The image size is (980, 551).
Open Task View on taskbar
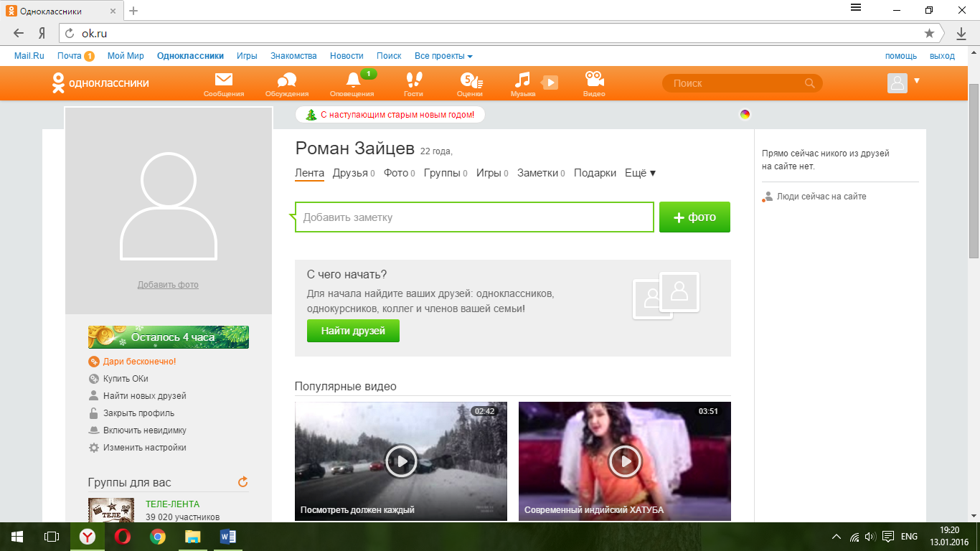pyautogui.click(x=52, y=537)
